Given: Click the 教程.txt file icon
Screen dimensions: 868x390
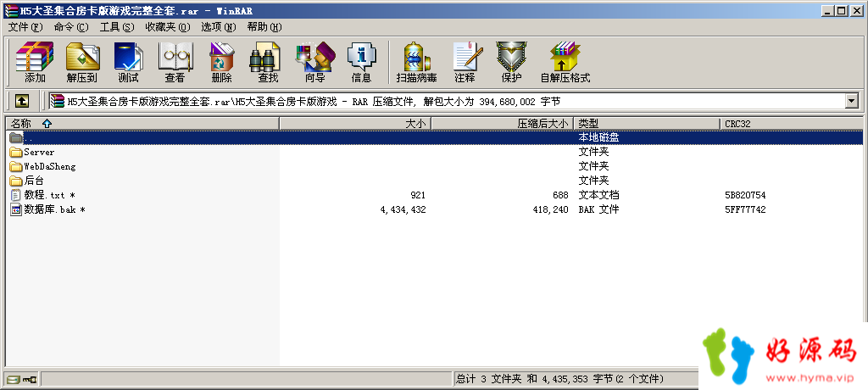Looking at the screenshot, I should 15,195.
